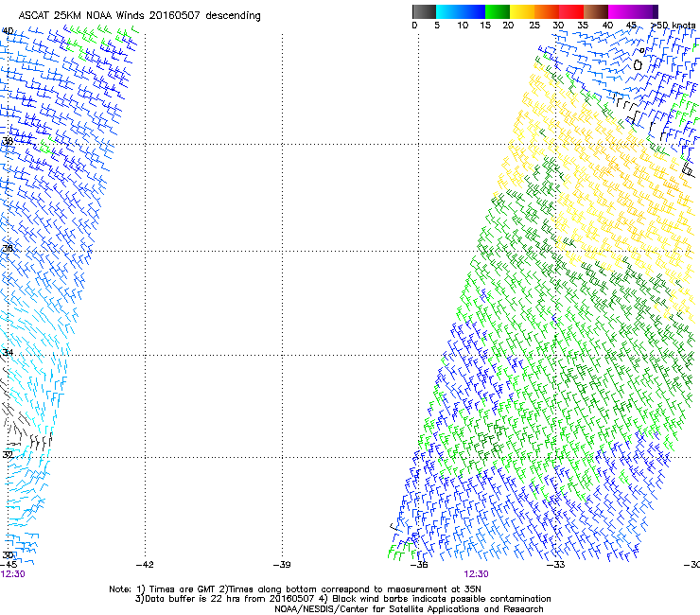Screen dimensions: 700x615
Task: Click the latitude label '38'
Action: point(8,141)
